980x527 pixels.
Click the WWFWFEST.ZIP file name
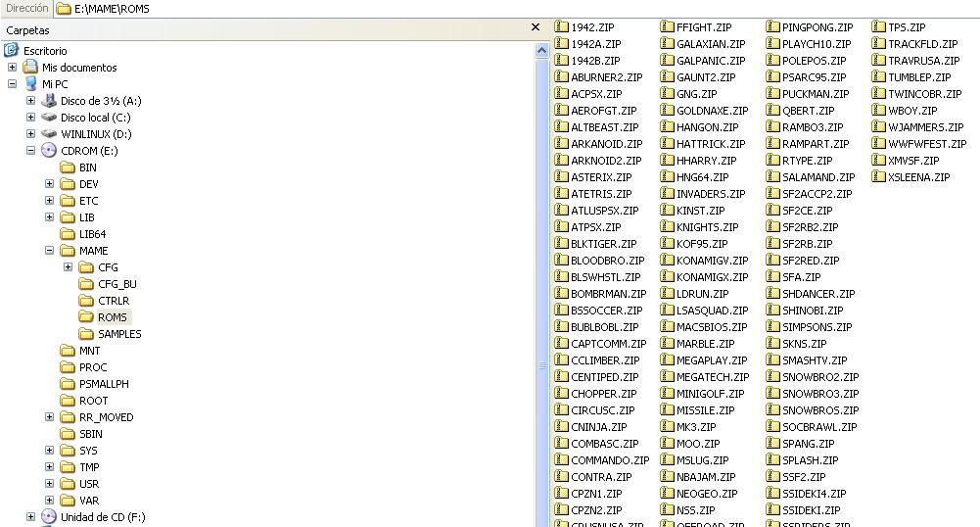pyautogui.click(x=927, y=144)
